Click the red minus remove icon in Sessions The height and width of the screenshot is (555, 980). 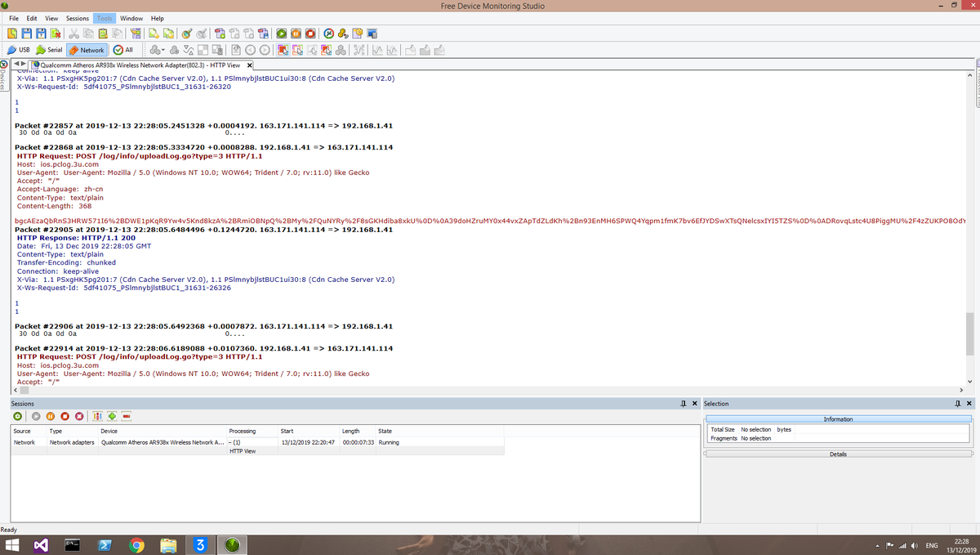point(127,416)
